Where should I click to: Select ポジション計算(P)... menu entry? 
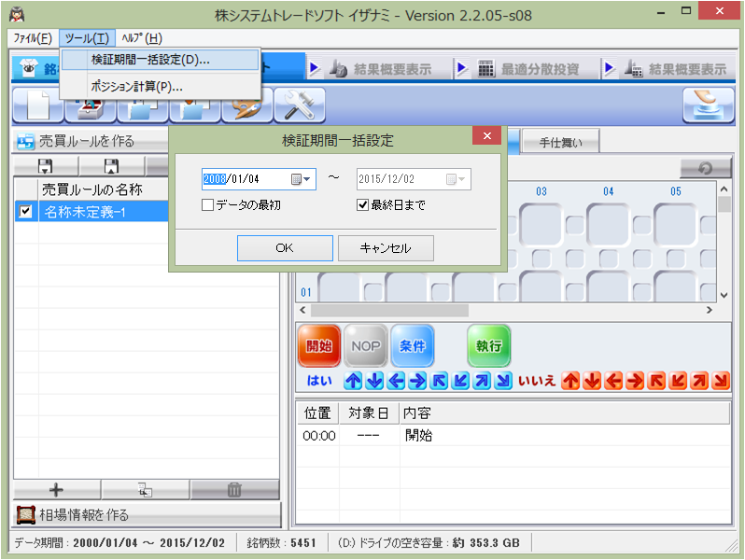coord(161,87)
